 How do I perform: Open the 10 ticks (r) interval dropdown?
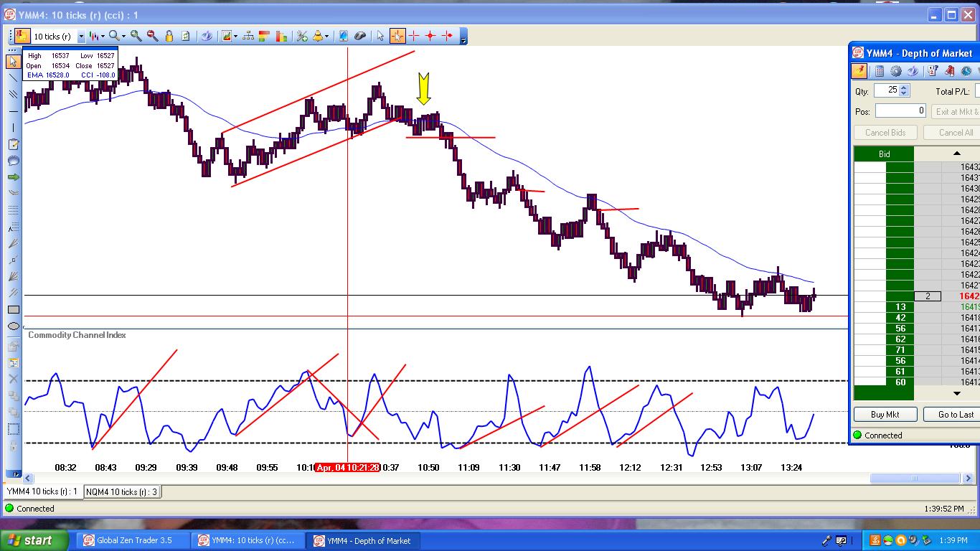[81, 37]
